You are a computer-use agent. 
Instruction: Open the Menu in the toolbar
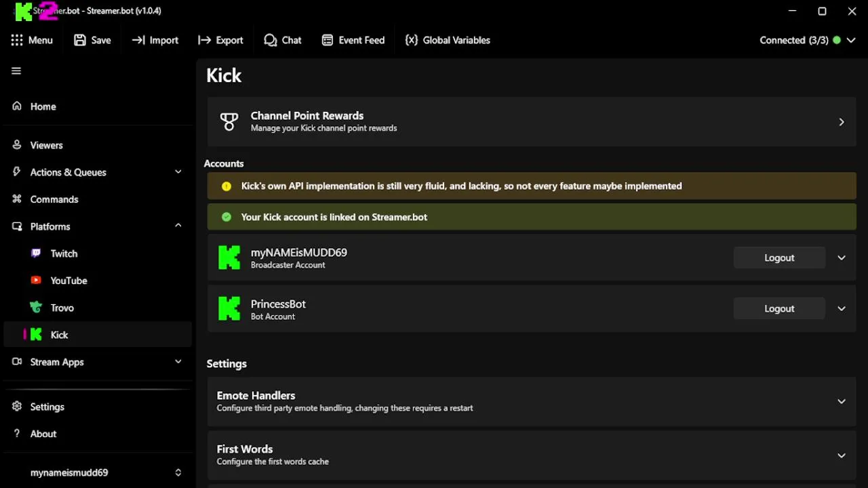coord(32,40)
